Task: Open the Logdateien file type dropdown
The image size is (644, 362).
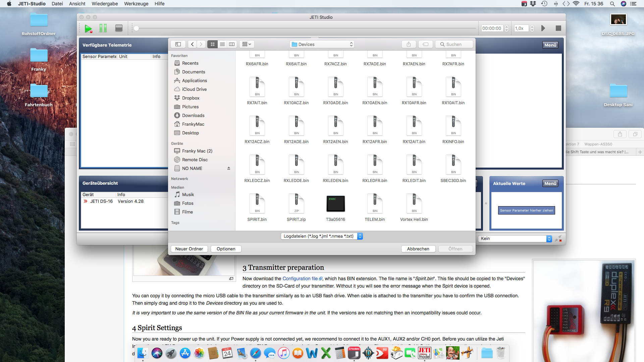Action: coord(322,236)
